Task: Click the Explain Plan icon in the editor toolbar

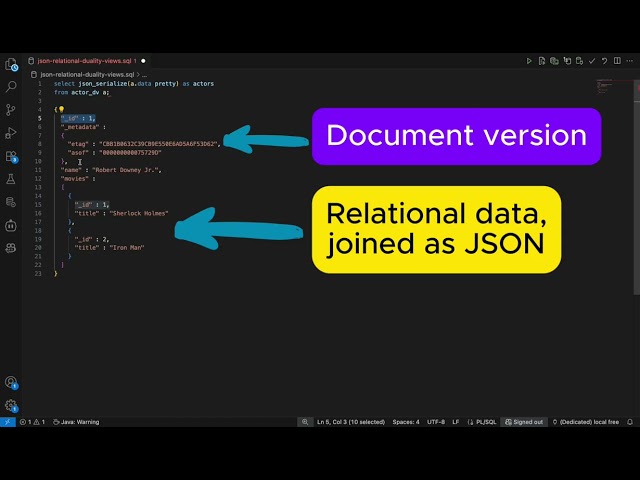Action: [554, 61]
